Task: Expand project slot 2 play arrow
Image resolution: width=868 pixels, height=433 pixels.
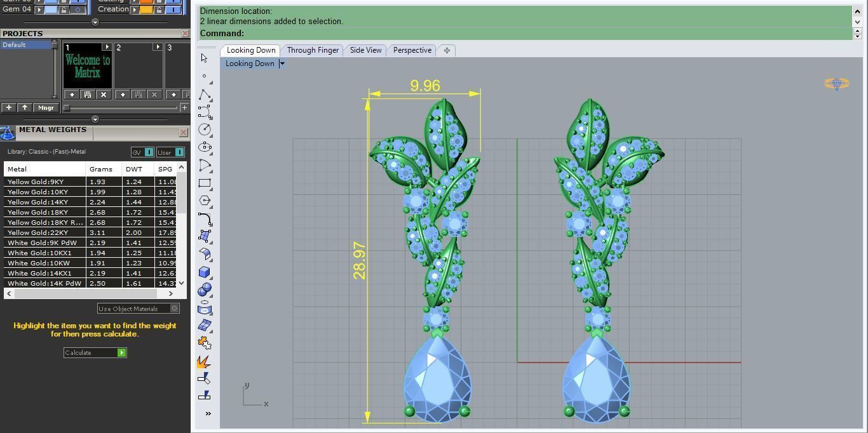Action: [x=158, y=47]
